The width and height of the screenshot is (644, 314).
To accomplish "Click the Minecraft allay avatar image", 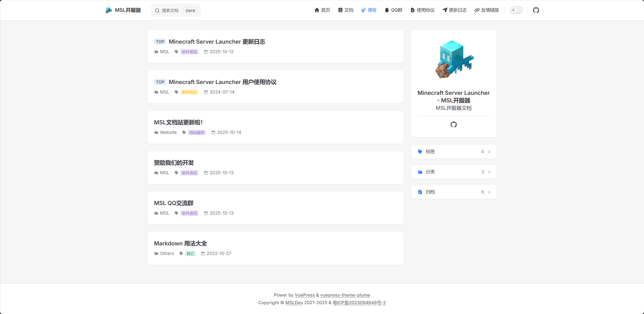I will tap(454, 60).
